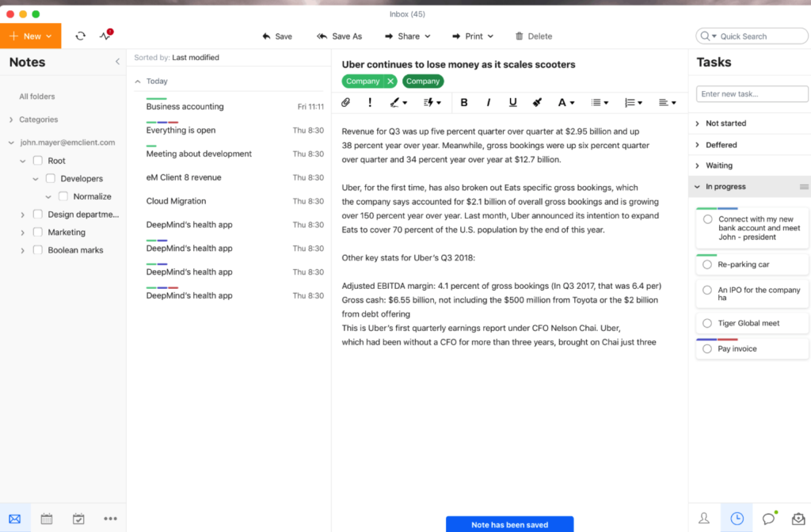This screenshot has height=532, width=811.
Task: Open the bullet list dropdown
Action: coord(600,102)
